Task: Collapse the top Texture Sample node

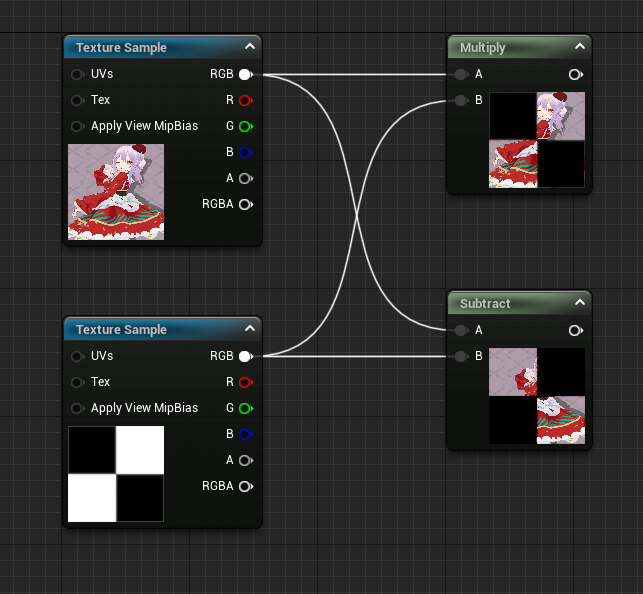Action: click(x=250, y=46)
